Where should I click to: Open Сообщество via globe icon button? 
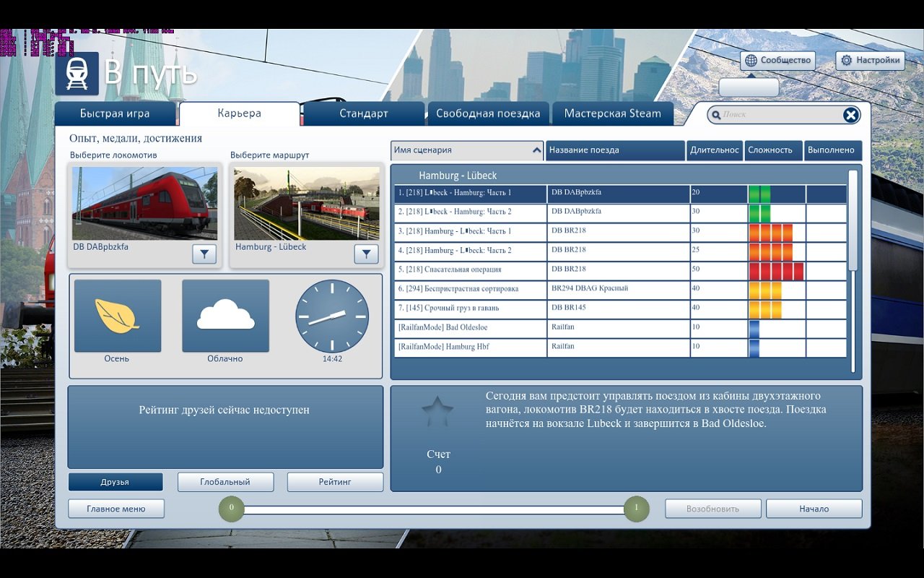777,61
